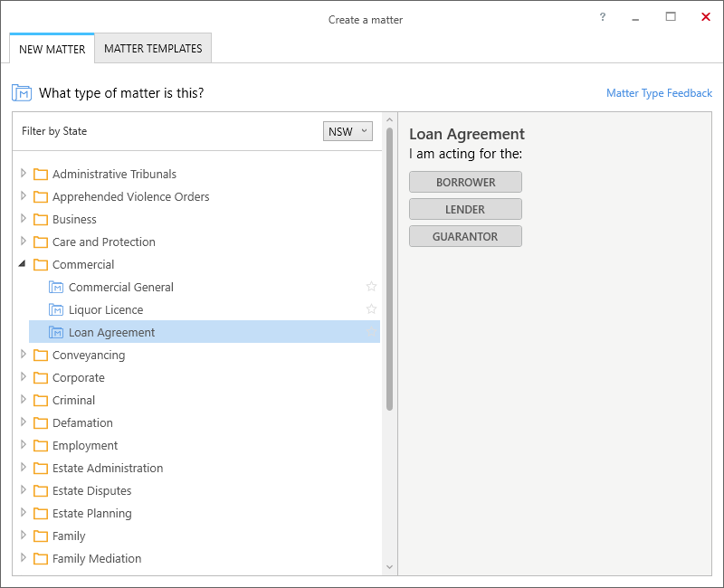Favourite Commercial General with its star
This screenshot has height=588, width=724.
pos(371,287)
